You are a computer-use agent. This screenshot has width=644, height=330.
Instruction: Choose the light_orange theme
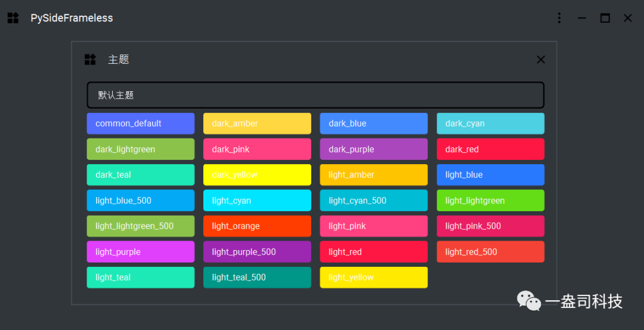click(257, 226)
